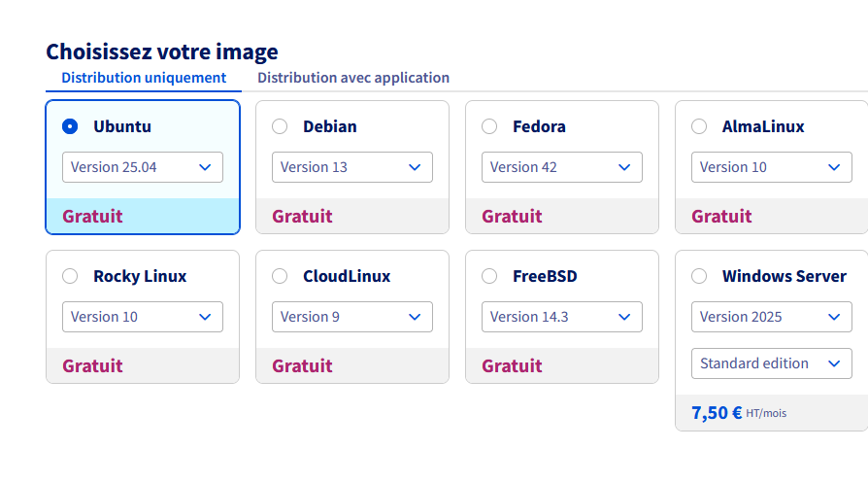Click the Fedora name label
Image resolution: width=868 pixels, height=483 pixels.
click(x=539, y=126)
